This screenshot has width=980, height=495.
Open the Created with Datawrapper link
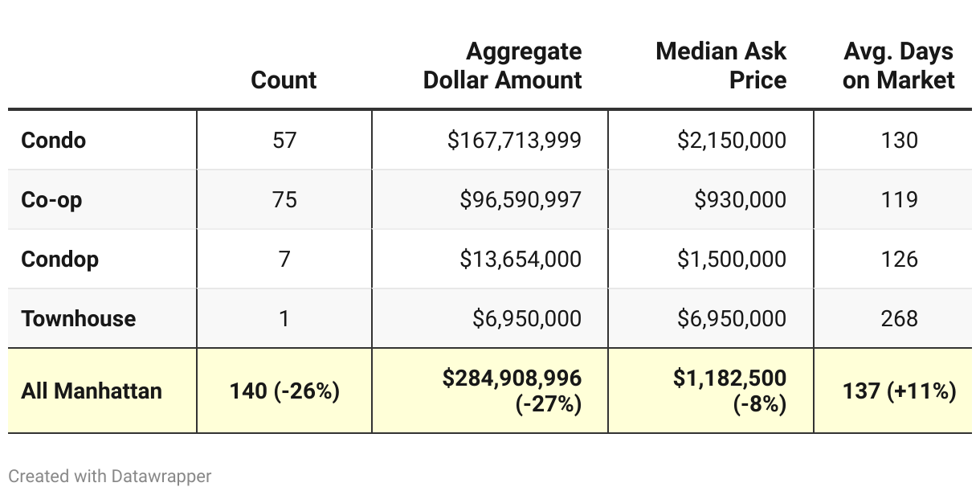110,476
